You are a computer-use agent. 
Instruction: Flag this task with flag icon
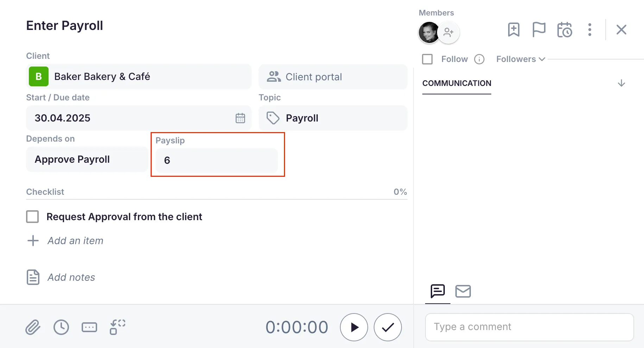pyautogui.click(x=539, y=30)
